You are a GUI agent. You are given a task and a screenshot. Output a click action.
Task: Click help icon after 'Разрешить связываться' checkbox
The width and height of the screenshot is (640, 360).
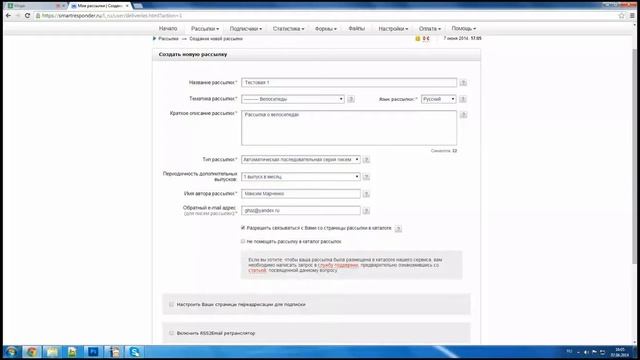pos(398,229)
